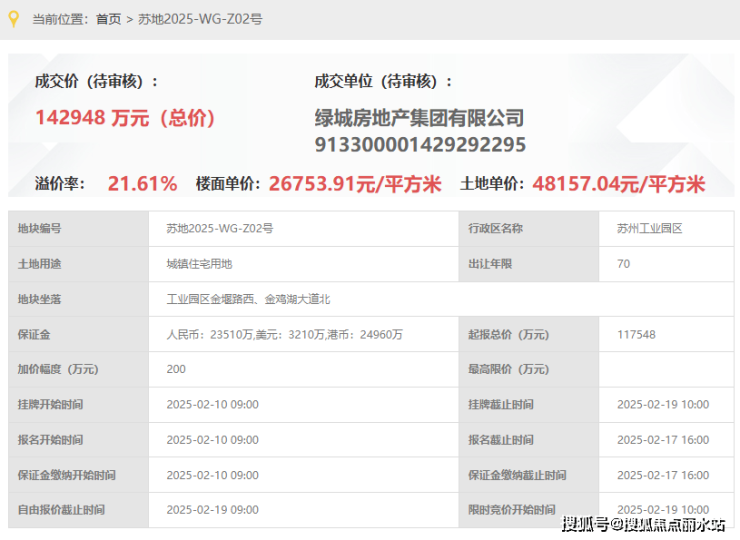The image size is (740, 540).
Task: Click the 保证金缴纳开始时间 header cell
Action: click(78, 475)
